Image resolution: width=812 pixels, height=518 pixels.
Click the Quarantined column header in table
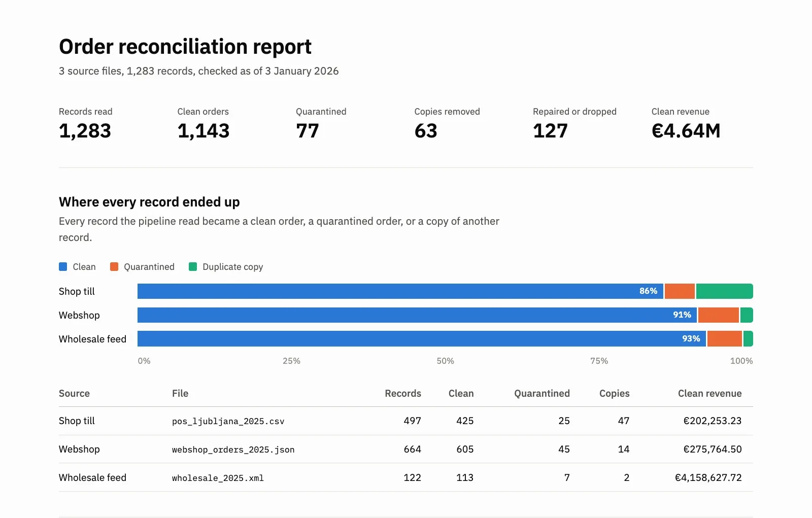(x=542, y=393)
